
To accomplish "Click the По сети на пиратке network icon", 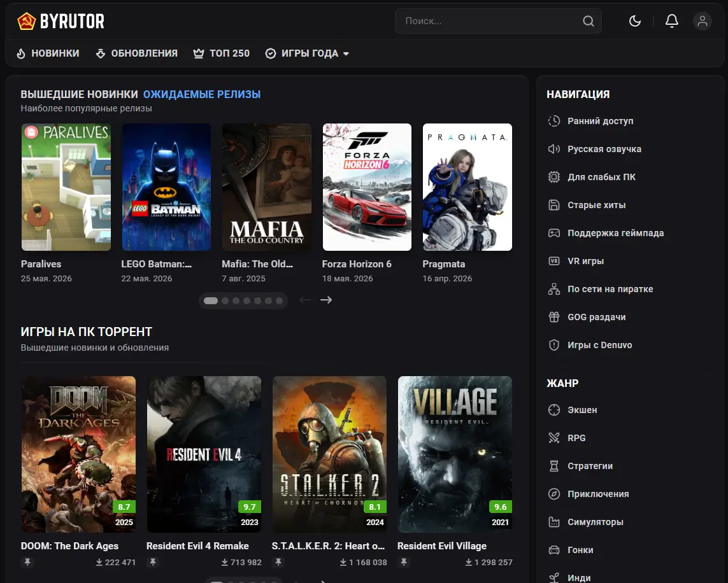I will (x=554, y=289).
